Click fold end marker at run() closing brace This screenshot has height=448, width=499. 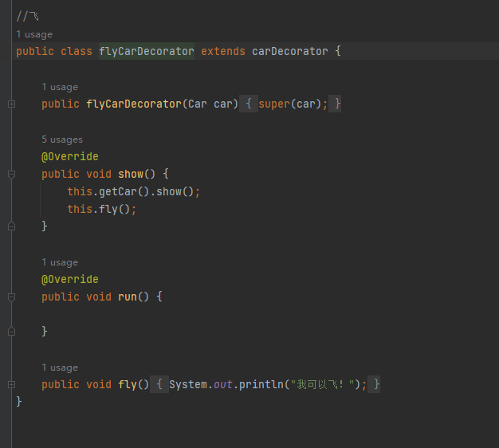click(x=11, y=332)
